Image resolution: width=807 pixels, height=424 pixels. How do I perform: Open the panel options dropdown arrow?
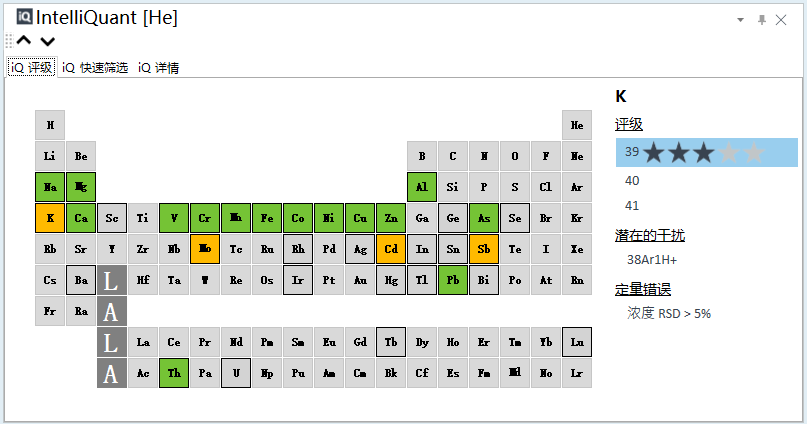pos(740,20)
